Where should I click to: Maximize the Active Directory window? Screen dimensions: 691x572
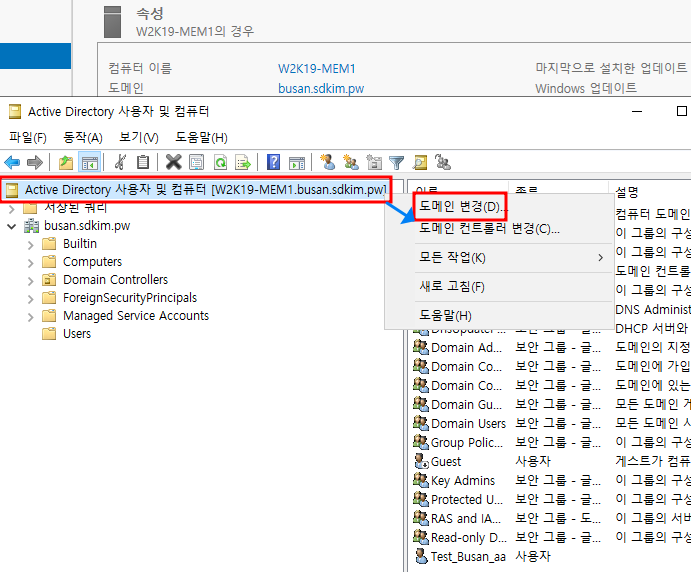point(681,111)
